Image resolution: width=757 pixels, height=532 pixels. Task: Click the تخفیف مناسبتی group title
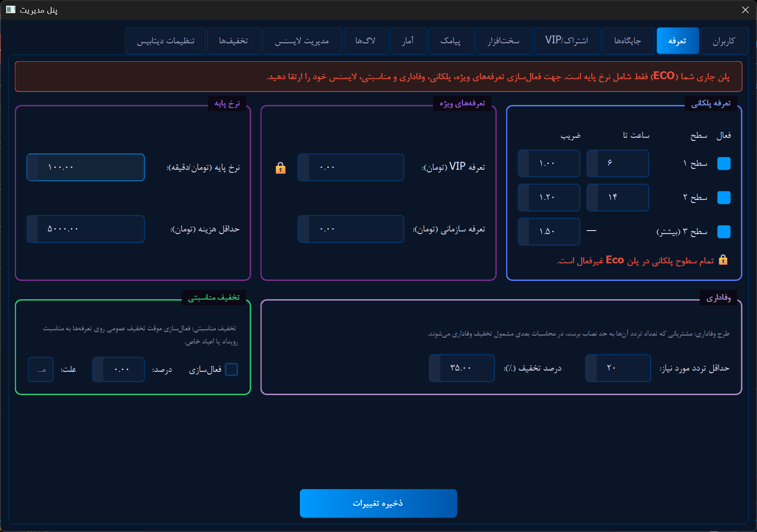(214, 298)
